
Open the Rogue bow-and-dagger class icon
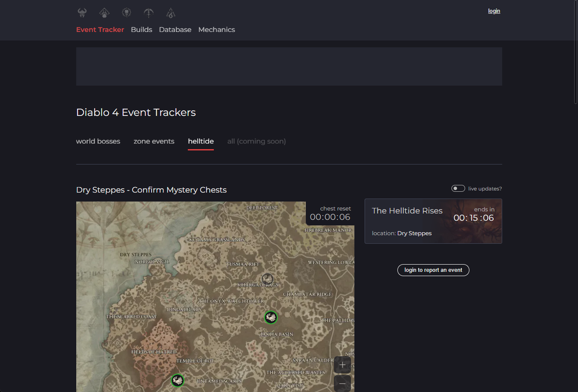149,13
